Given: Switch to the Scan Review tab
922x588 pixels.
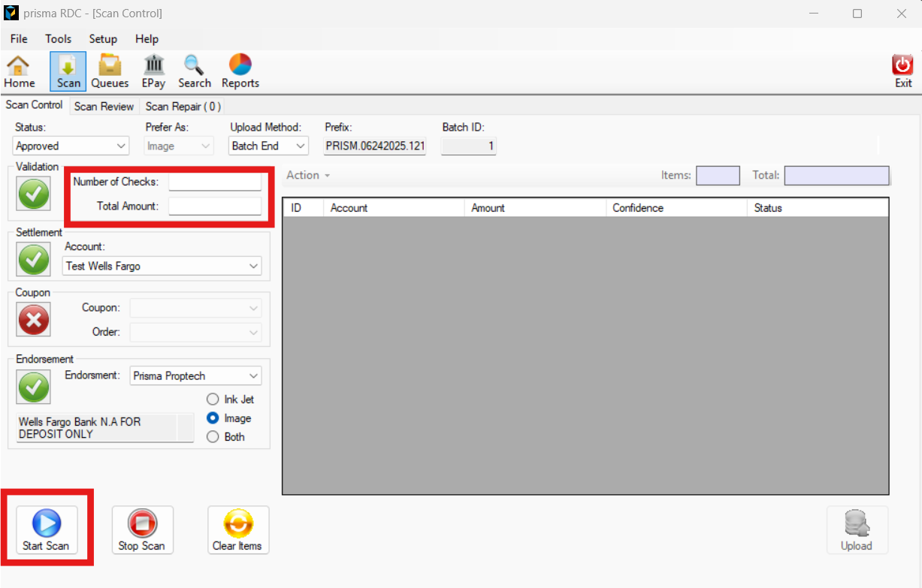Looking at the screenshot, I should [x=104, y=107].
